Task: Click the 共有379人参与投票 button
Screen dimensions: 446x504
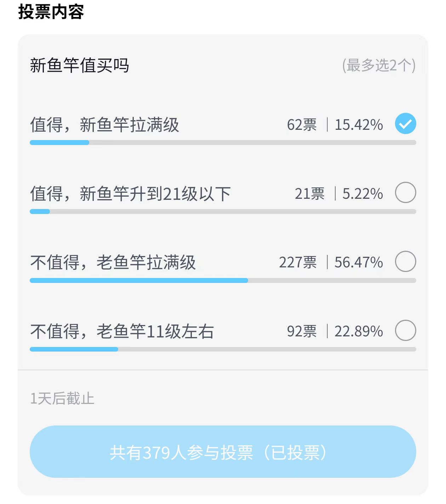Action: tap(223, 452)
